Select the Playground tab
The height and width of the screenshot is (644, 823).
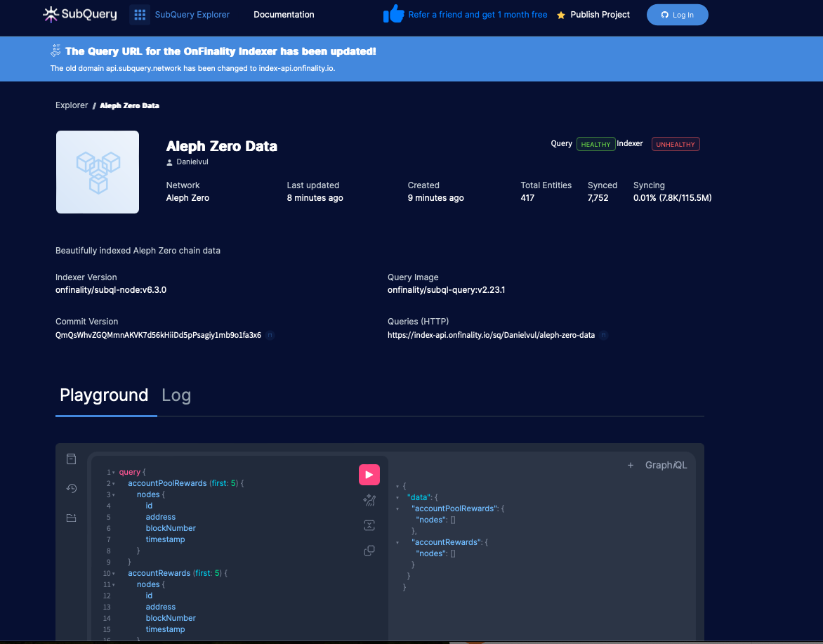[104, 395]
